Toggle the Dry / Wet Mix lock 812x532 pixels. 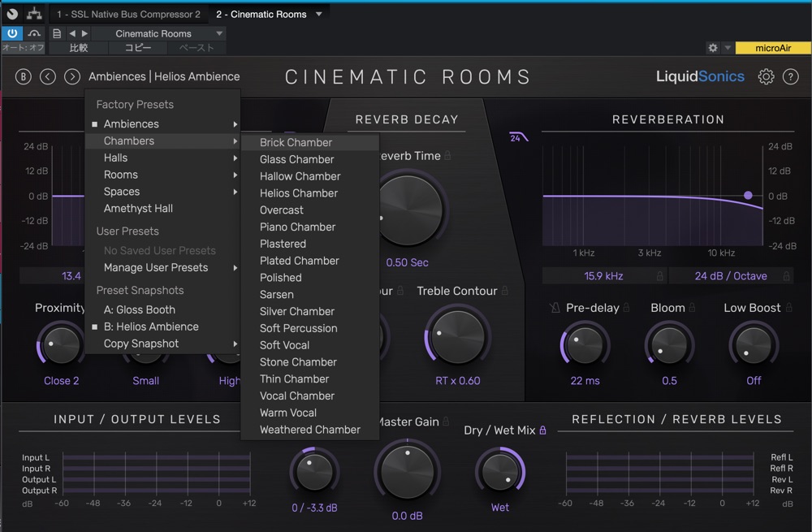pyautogui.click(x=542, y=430)
